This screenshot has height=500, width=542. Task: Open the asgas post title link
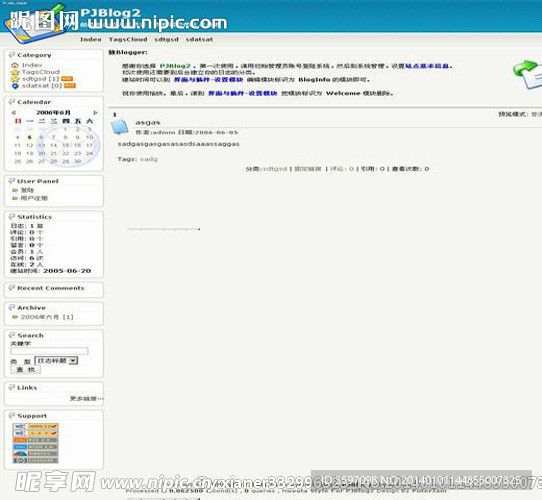pyautogui.click(x=148, y=122)
